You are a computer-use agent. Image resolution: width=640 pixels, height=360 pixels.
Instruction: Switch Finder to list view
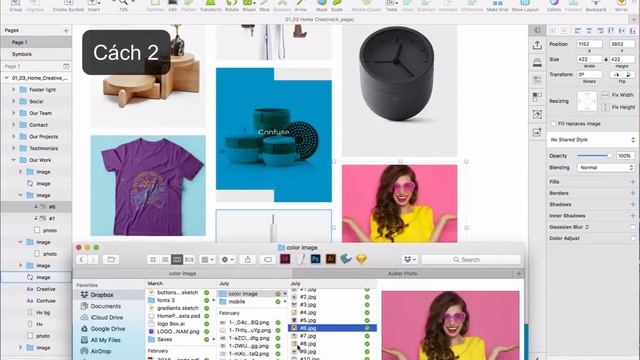[x=165, y=260]
